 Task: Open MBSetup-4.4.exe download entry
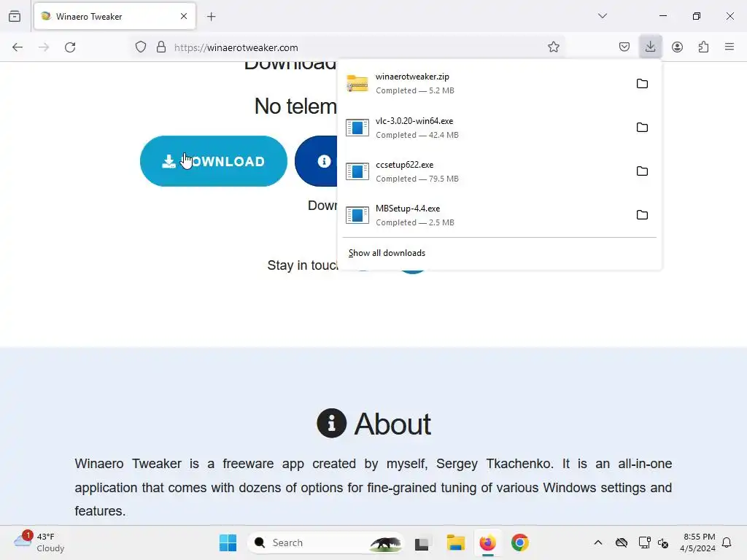(484, 215)
